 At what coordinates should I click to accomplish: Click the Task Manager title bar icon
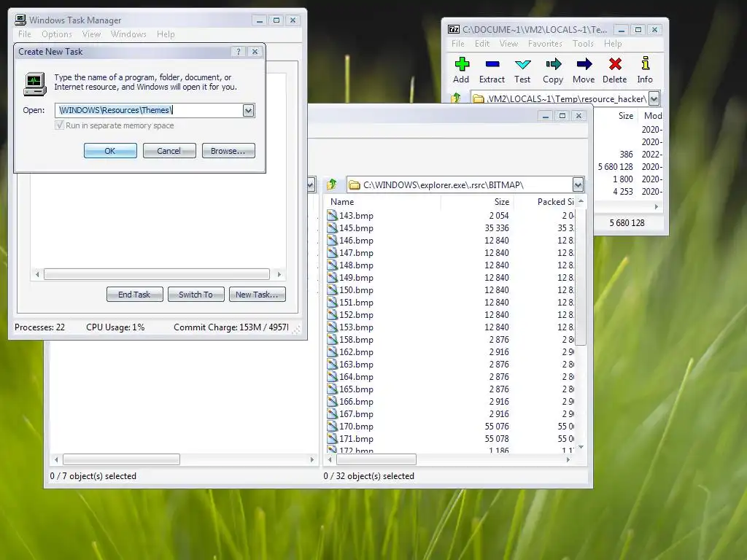pos(20,20)
